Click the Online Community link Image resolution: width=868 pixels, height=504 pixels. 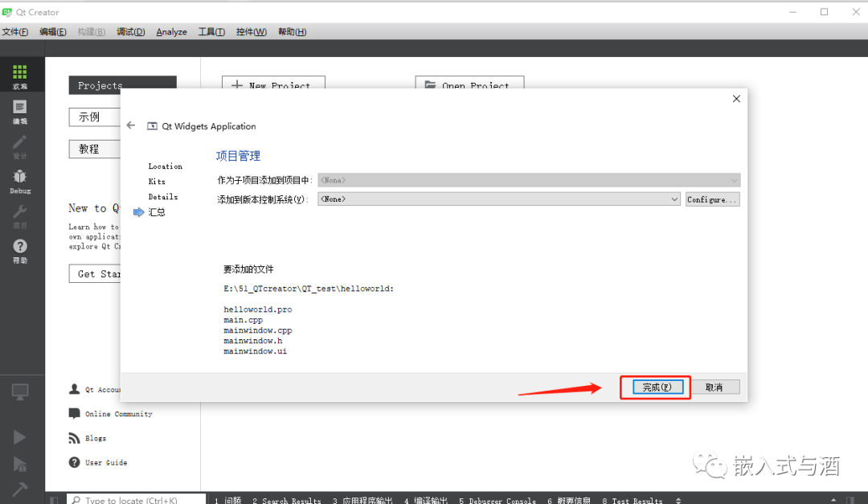(118, 414)
